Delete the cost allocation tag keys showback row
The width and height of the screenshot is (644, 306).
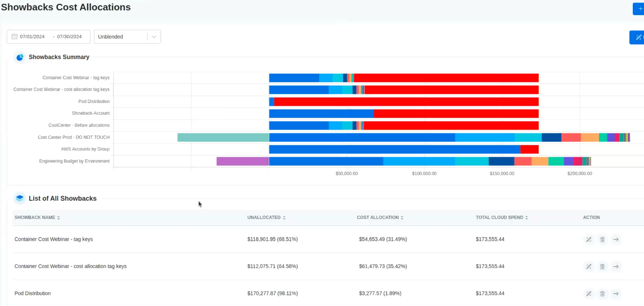click(602, 266)
